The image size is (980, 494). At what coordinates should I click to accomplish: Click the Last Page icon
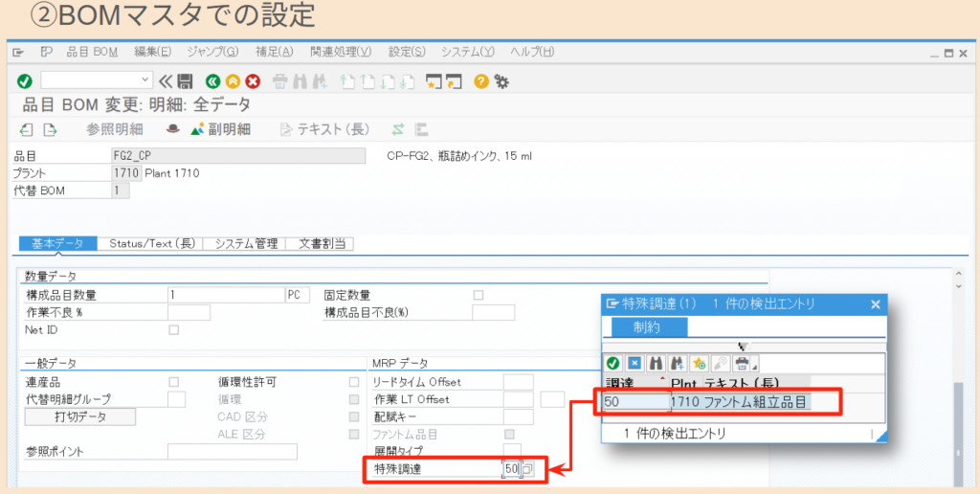(408, 80)
